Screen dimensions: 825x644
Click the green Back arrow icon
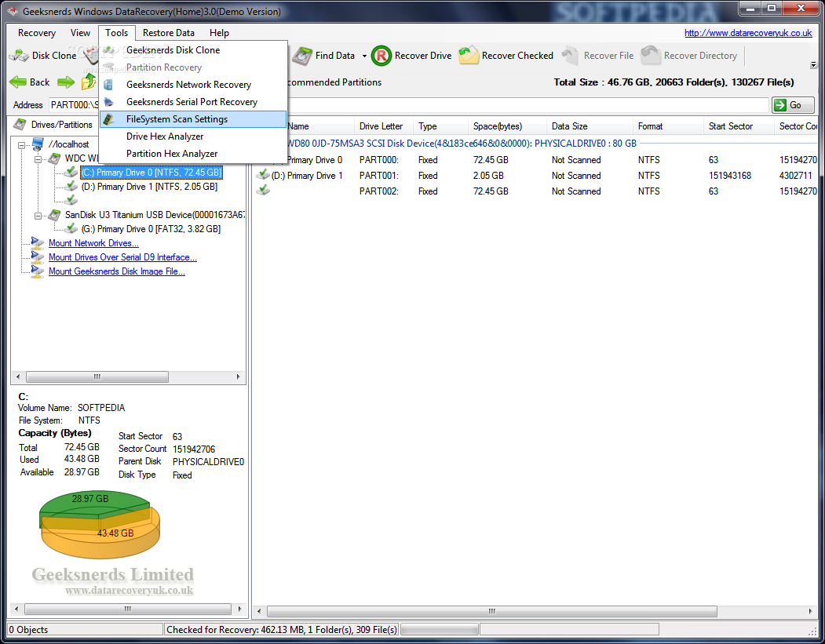click(18, 82)
